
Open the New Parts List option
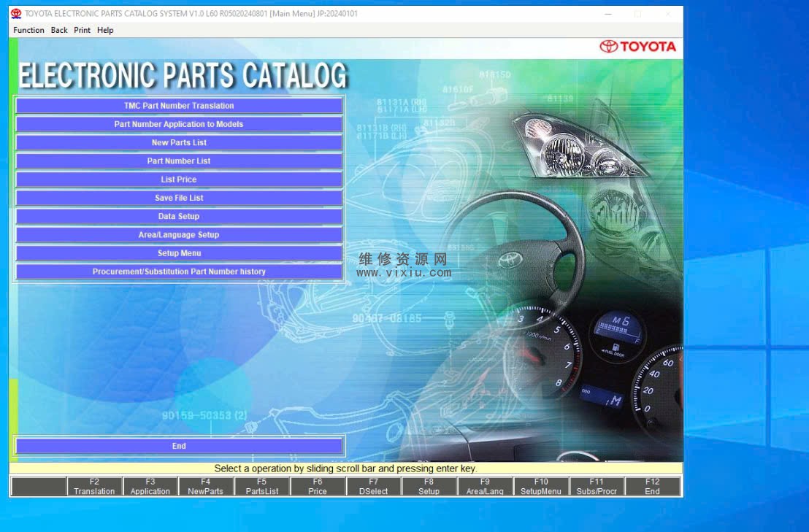(179, 142)
